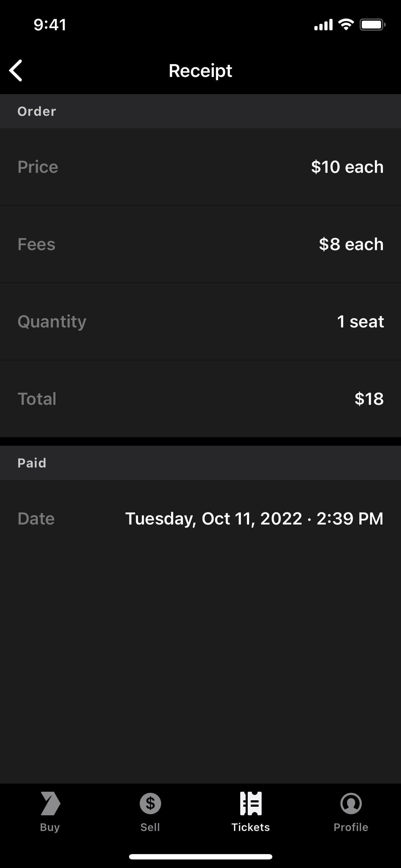
Task: Tap the $18 total amount
Action: (369, 399)
